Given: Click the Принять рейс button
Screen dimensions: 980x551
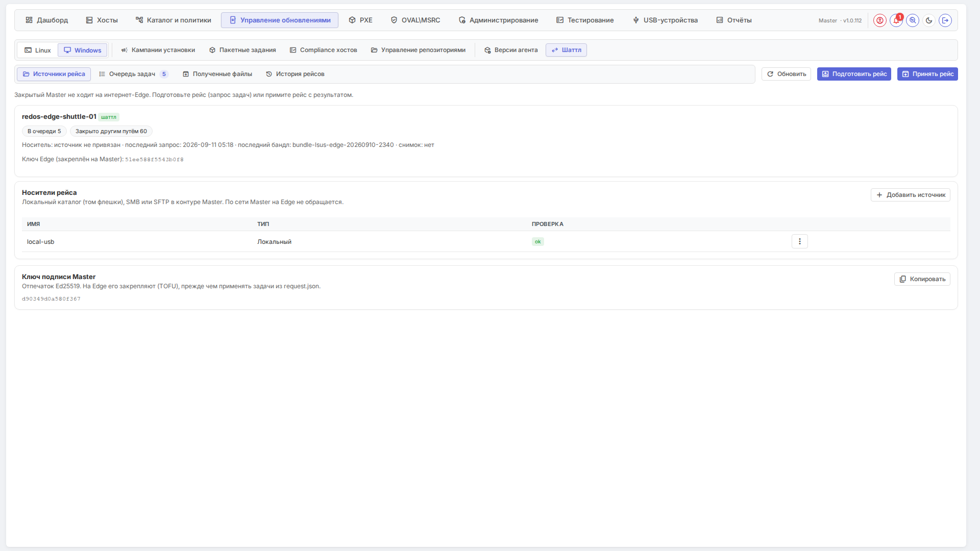Looking at the screenshot, I should click(x=927, y=74).
